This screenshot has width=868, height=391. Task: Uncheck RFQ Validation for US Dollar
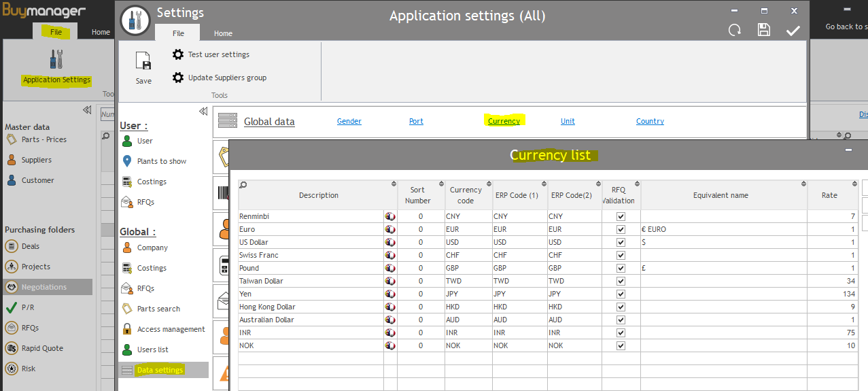tap(621, 242)
